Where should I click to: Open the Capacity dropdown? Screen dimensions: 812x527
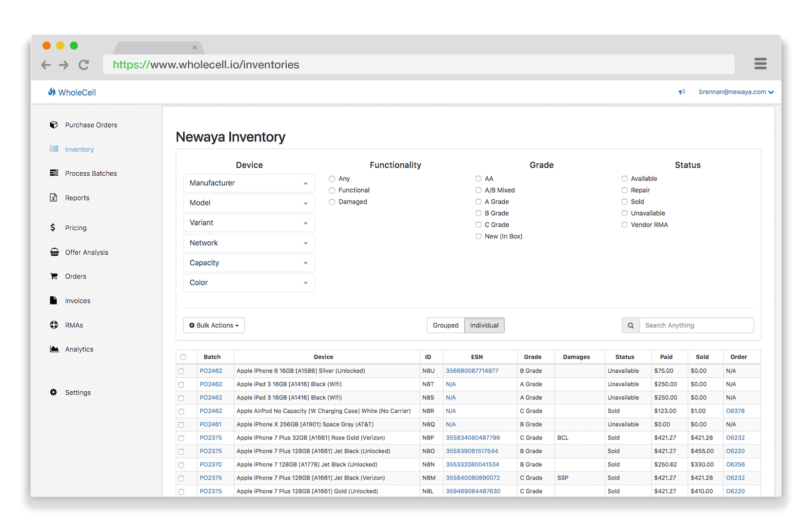click(249, 263)
